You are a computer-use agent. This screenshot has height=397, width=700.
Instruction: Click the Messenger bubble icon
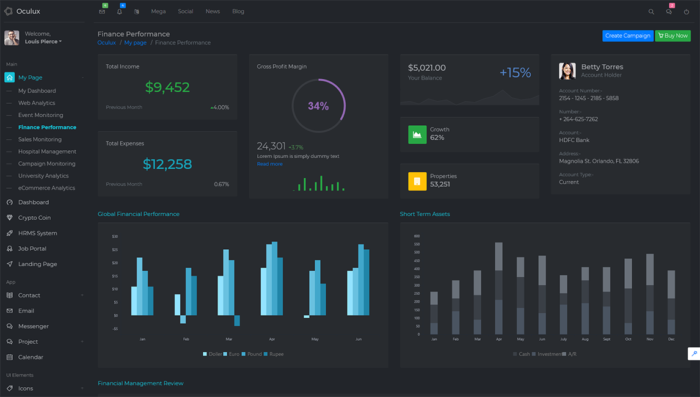point(9,326)
